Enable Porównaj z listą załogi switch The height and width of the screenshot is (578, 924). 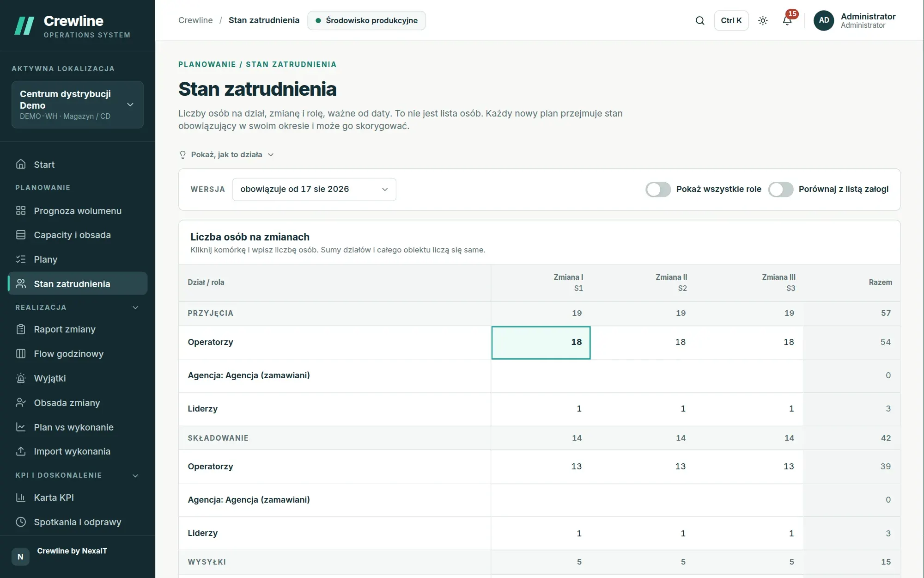pyautogui.click(x=781, y=189)
